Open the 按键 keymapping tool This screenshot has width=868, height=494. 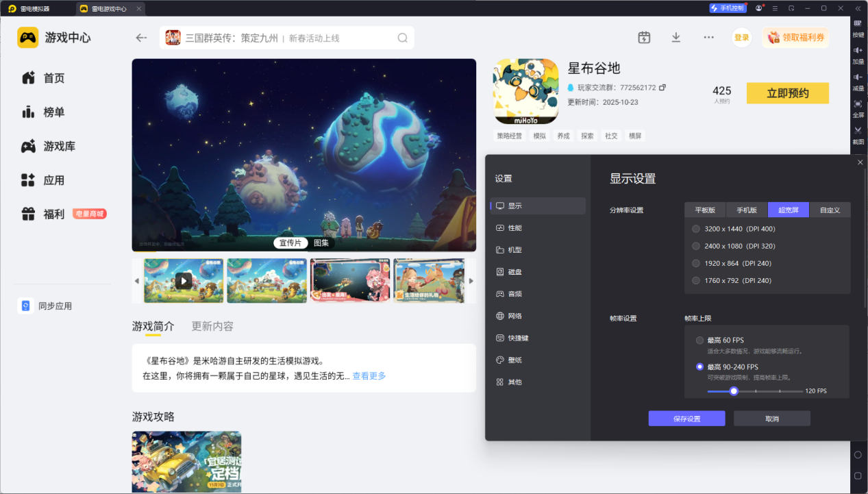(858, 27)
